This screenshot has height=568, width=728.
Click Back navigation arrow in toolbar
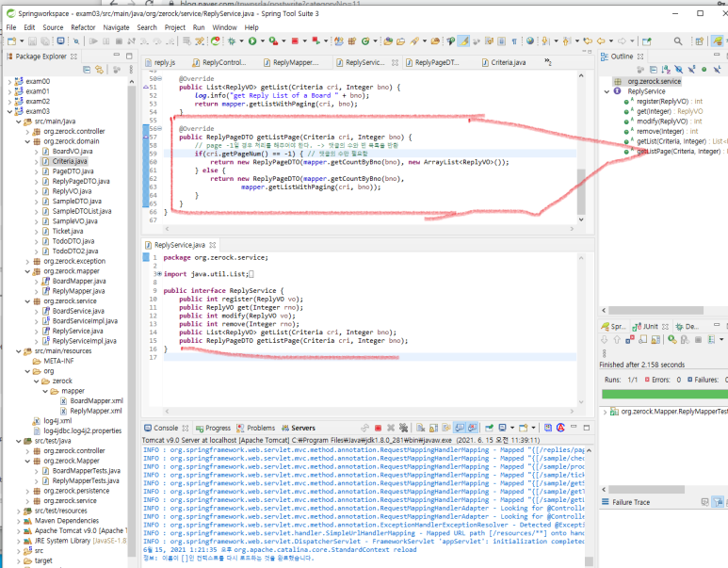click(601, 41)
